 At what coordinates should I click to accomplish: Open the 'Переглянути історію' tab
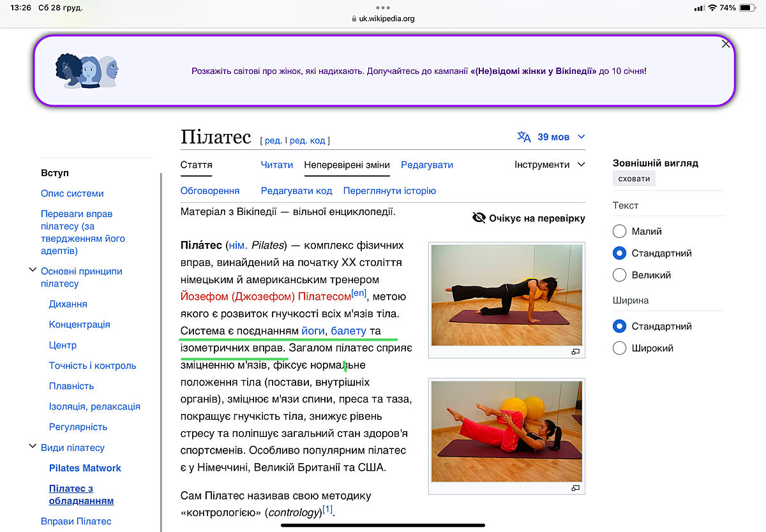tap(389, 191)
